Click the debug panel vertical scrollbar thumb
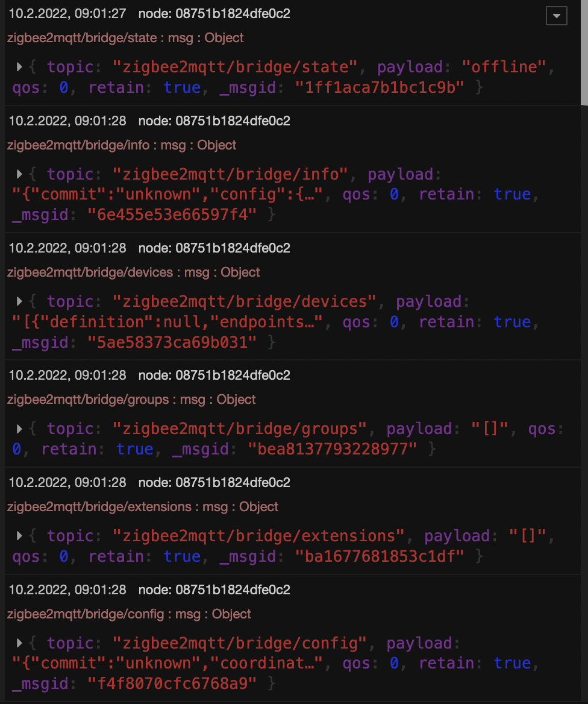This screenshot has width=588, height=704. click(584, 53)
